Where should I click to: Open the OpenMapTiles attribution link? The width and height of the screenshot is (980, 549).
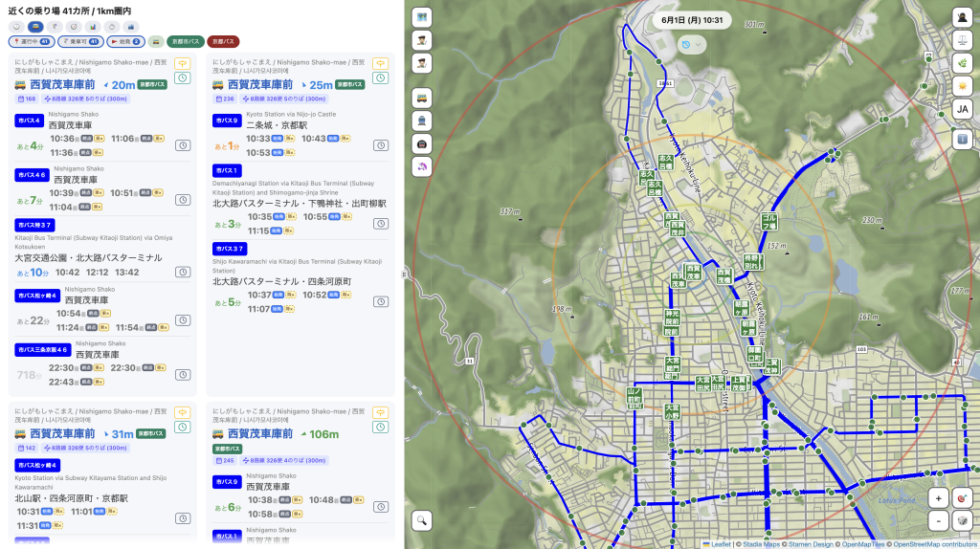(x=863, y=544)
